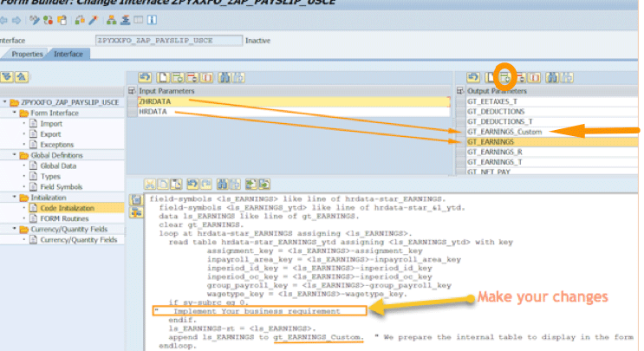Click the Check syntax icon in toolbar
Image resolution: width=644 pixels, height=351 pixels.
pos(80,20)
